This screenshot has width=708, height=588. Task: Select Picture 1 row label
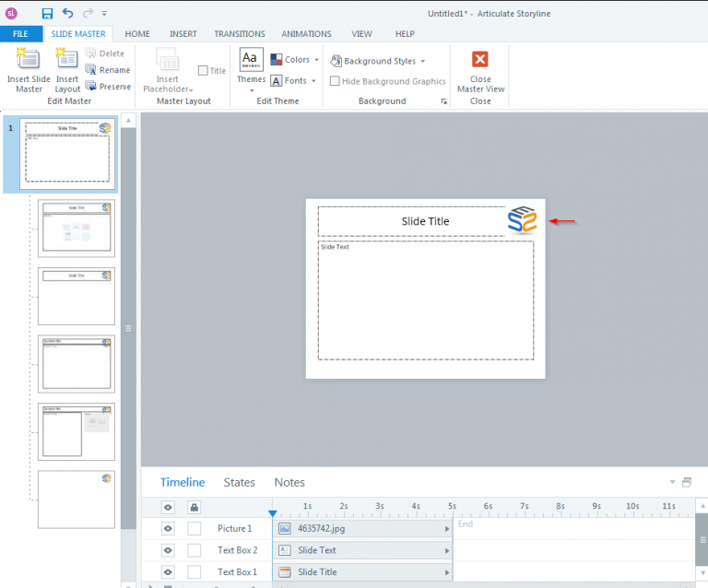[x=234, y=528]
